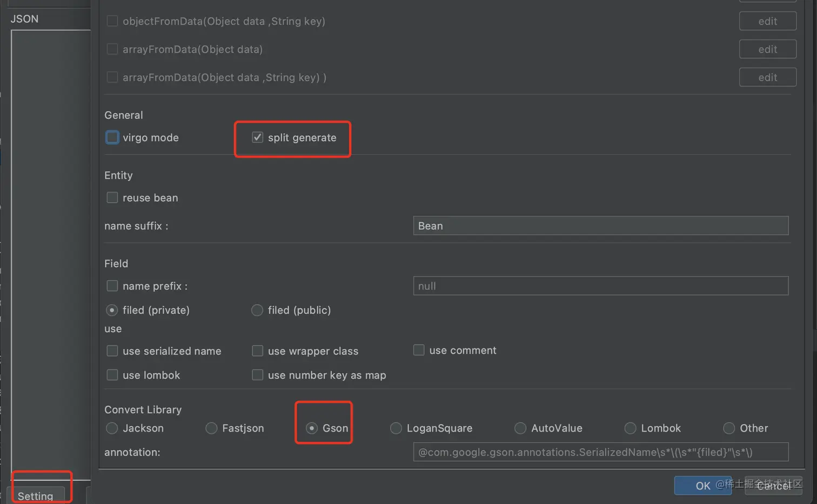
Task: Check use number key as map
Action: 258,375
